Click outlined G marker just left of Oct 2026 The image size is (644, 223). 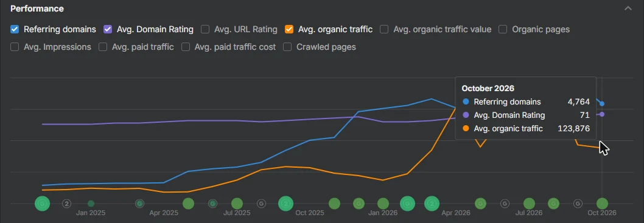(x=578, y=204)
